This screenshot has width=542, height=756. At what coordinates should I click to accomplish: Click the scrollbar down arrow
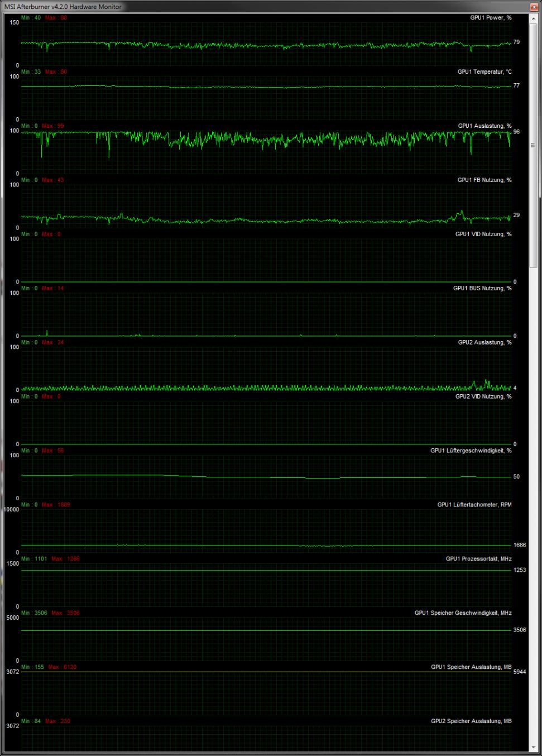coord(535,748)
